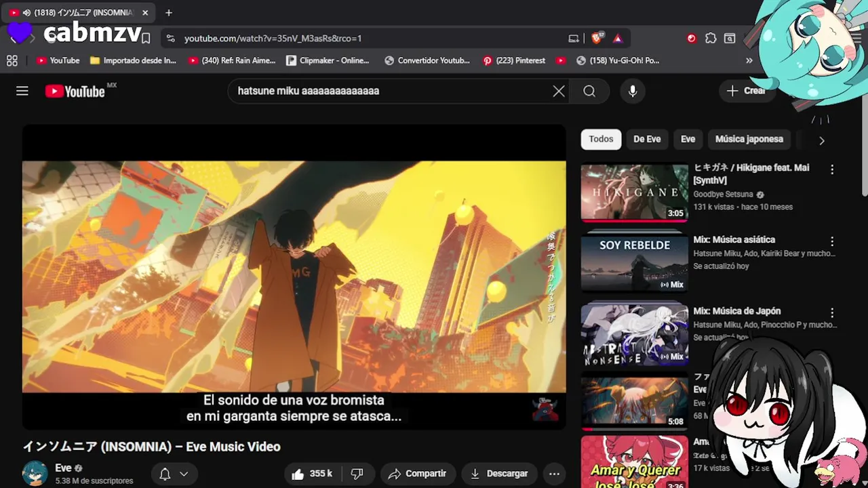
Task: Go to the YouTube home logo
Action: (x=75, y=91)
